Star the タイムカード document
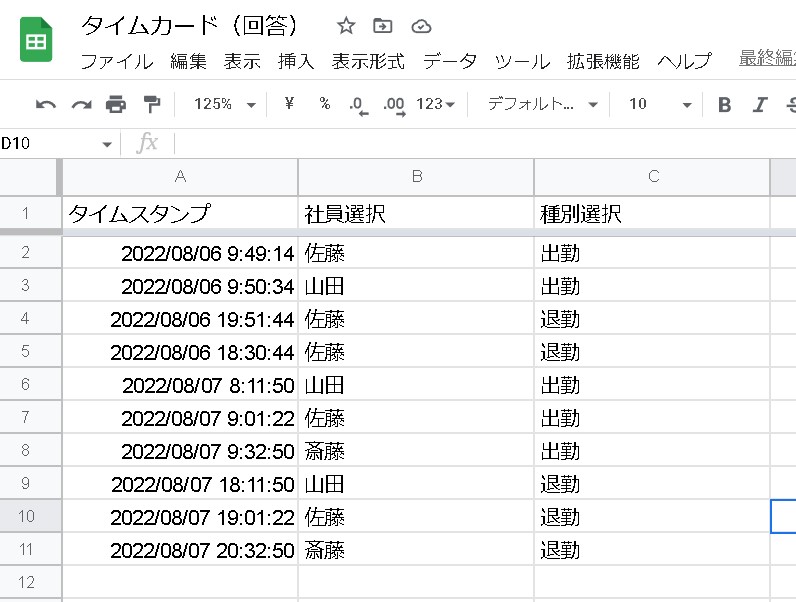The image size is (796, 602). pyautogui.click(x=346, y=26)
